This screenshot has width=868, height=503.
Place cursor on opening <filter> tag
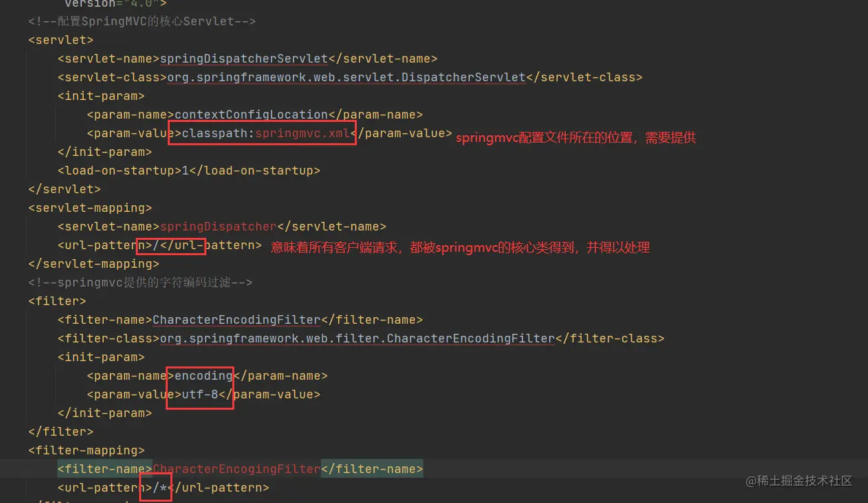[57, 301]
